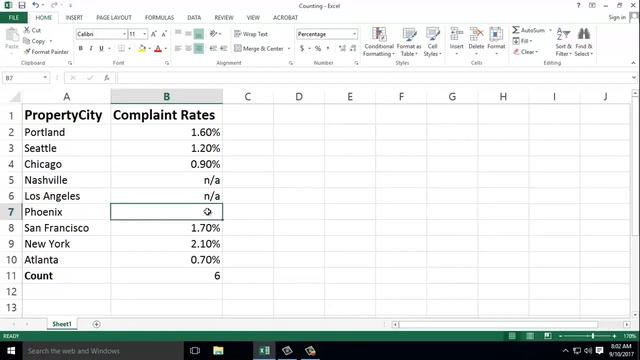This screenshot has height=360, width=640.
Task: Decrease font size with the smaller A icon
Action: (x=164, y=34)
